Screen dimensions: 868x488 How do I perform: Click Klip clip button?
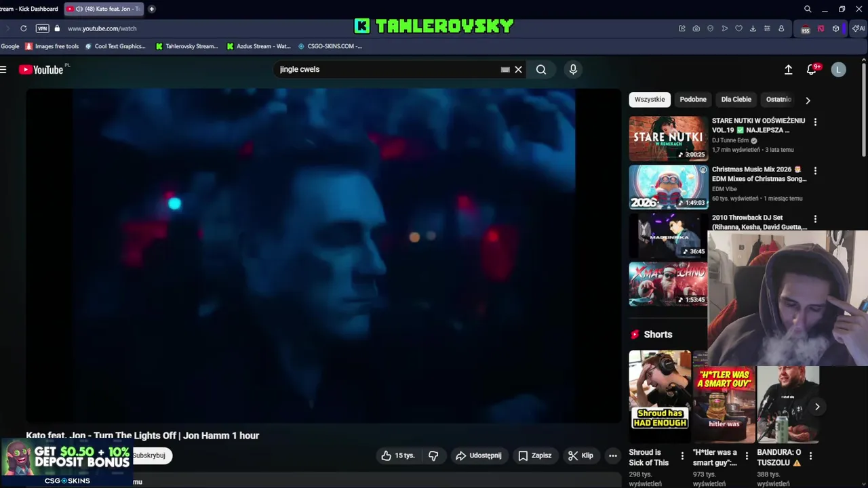coord(580,455)
